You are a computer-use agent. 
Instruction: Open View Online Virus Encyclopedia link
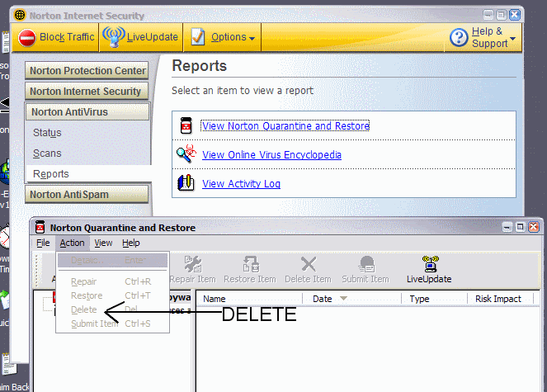coord(271,154)
